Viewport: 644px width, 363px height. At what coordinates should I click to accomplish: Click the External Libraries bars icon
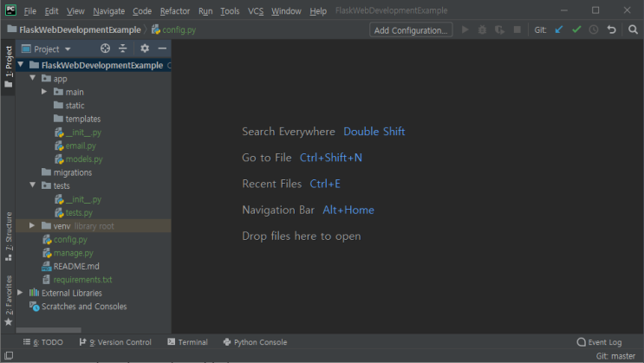(34, 293)
